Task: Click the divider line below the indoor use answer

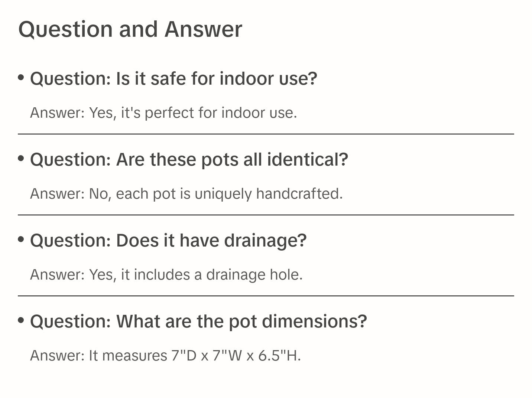Action: (x=266, y=134)
